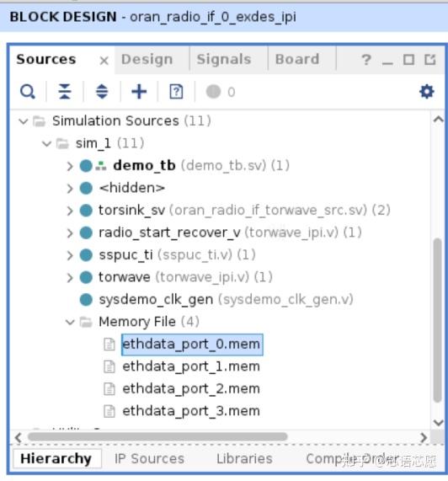Click the ethdata_port_1.mem file icon
This screenshot has height=481, width=448.
(x=109, y=366)
